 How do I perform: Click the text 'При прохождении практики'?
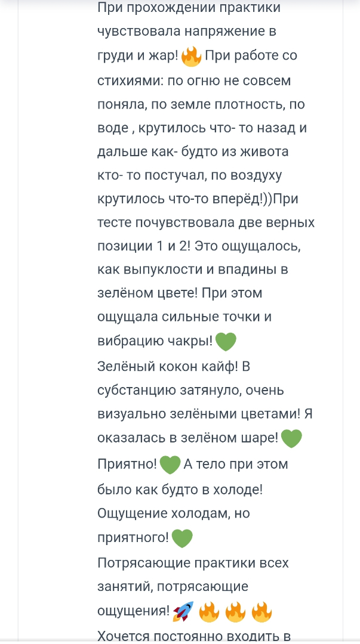click(189, 8)
